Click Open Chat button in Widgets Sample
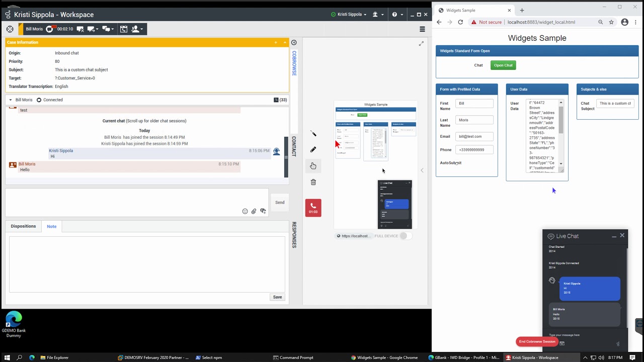The image size is (644, 362). pyautogui.click(x=503, y=65)
